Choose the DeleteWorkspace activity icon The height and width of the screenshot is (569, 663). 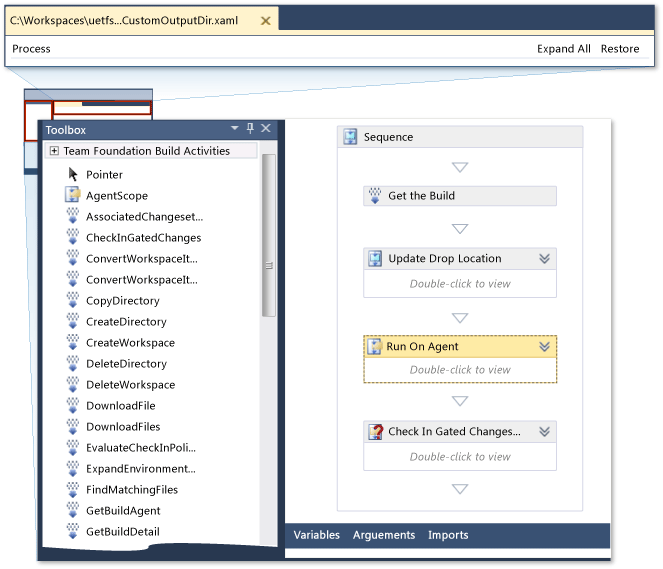73,384
